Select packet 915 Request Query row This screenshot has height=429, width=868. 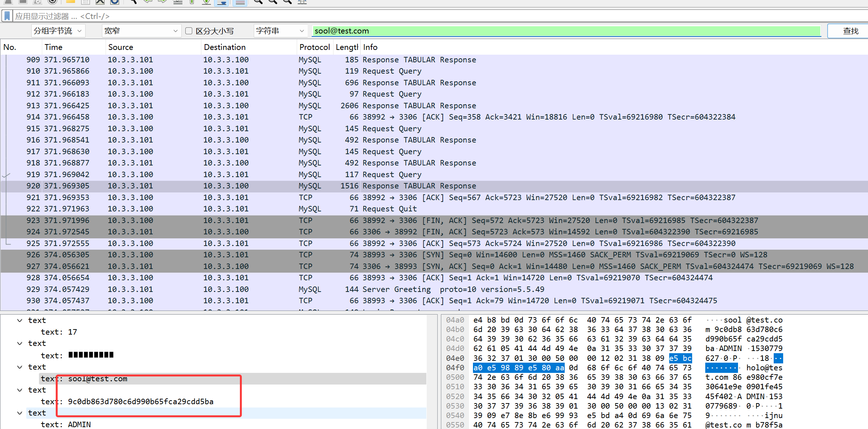pos(434,129)
